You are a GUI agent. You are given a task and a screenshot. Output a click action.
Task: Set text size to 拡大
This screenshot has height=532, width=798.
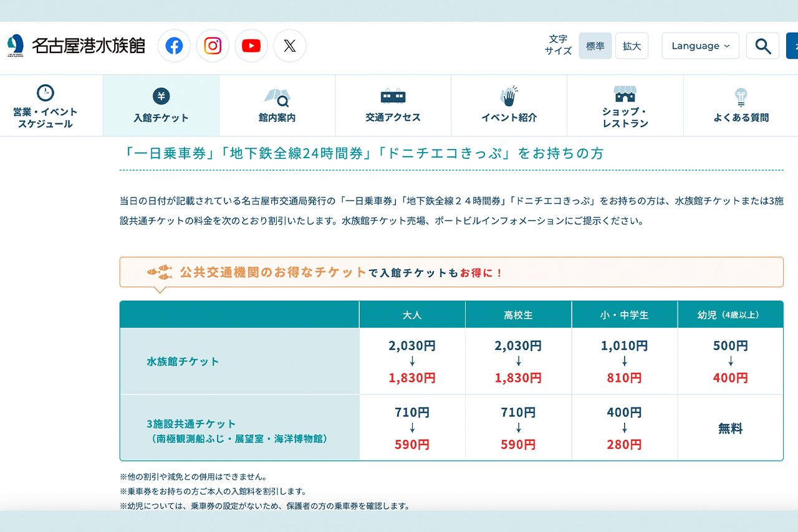(632, 46)
